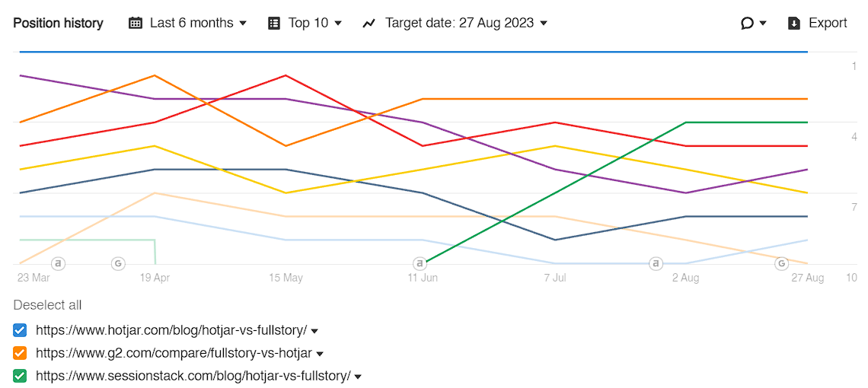
Task: Expand the arrow next to sessionstack.com URL
Action: click(358, 377)
